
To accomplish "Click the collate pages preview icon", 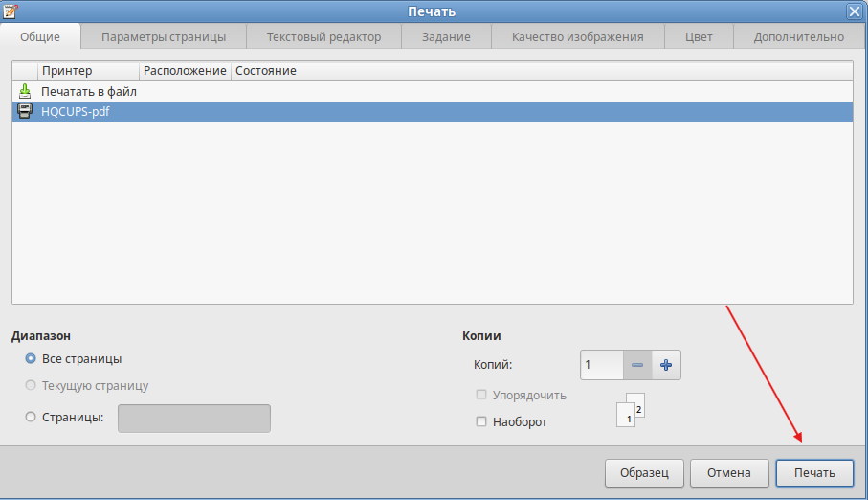I will point(632,410).
